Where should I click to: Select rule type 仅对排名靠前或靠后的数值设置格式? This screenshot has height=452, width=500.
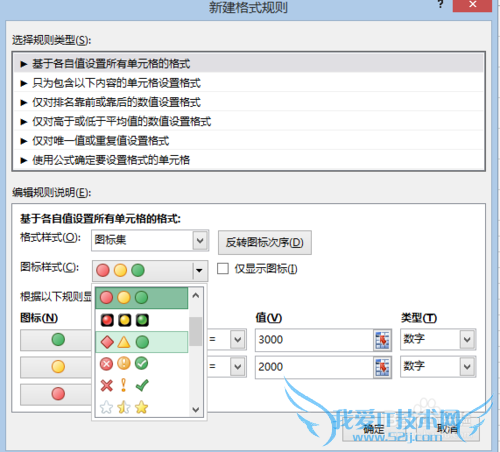click(x=248, y=102)
